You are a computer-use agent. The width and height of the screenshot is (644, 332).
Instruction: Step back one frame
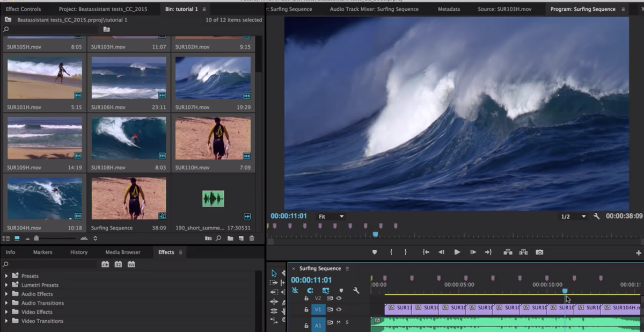pyautogui.click(x=441, y=252)
